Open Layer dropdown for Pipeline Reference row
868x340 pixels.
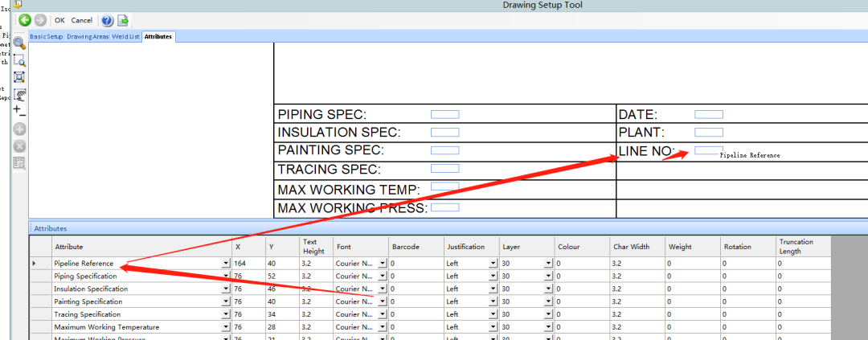[548, 264]
